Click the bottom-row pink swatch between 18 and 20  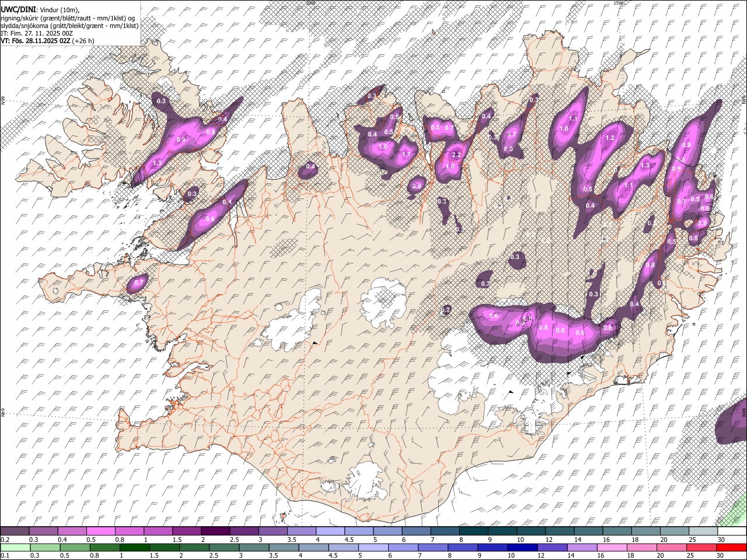643,547
